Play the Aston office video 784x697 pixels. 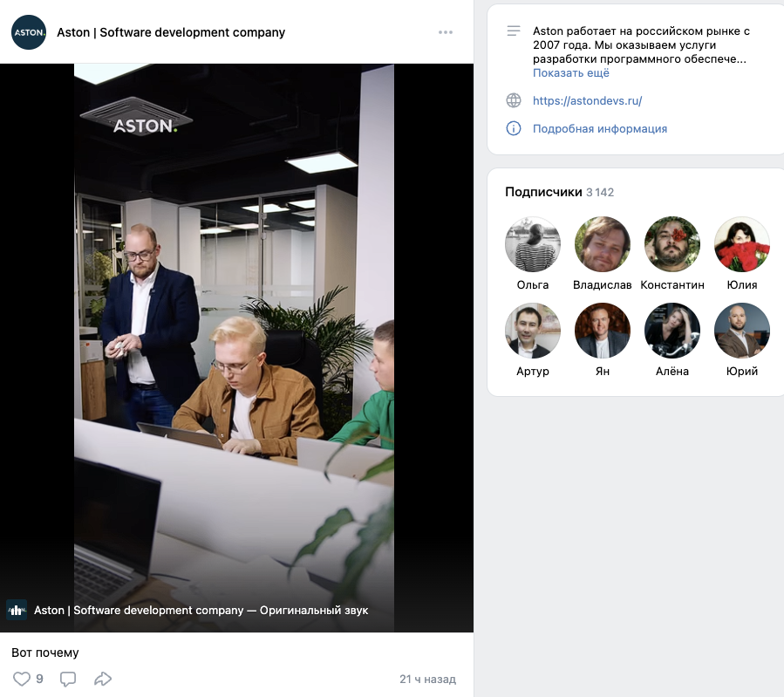click(236, 347)
